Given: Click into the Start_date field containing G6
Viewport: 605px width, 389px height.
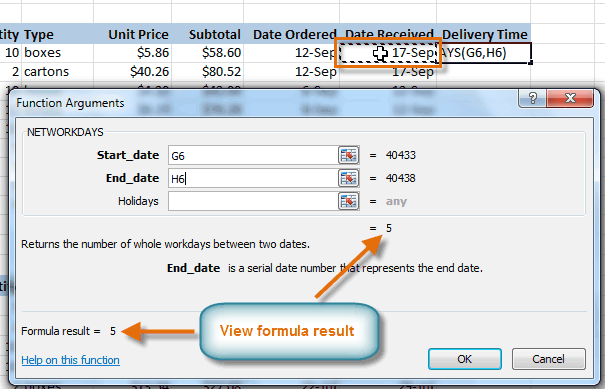Looking at the screenshot, I should (x=253, y=155).
